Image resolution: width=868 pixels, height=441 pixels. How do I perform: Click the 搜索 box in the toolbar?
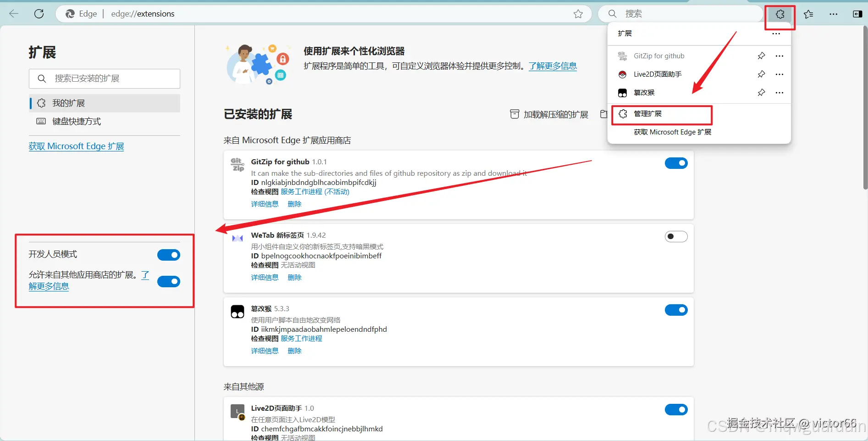point(680,14)
